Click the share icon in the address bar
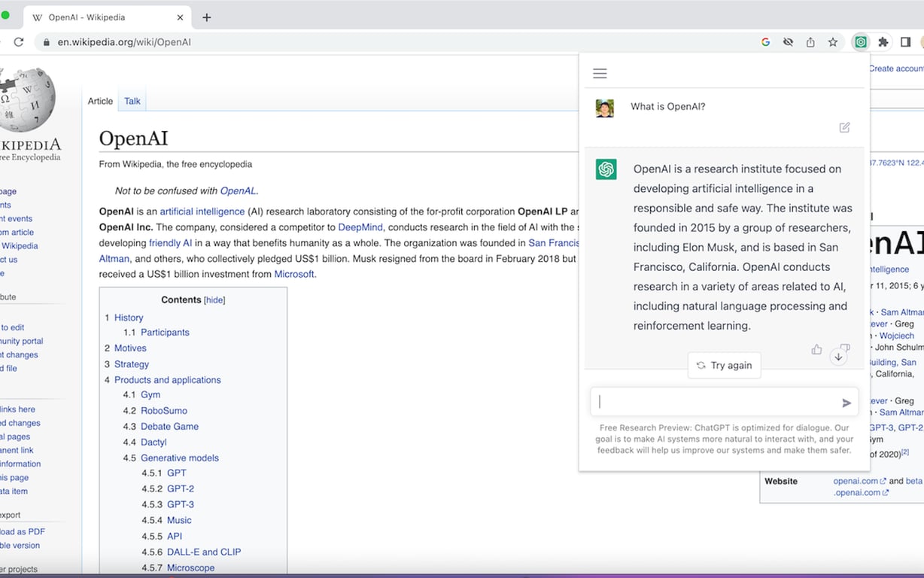924x578 pixels. pyautogui.click(x=810, y=42)
